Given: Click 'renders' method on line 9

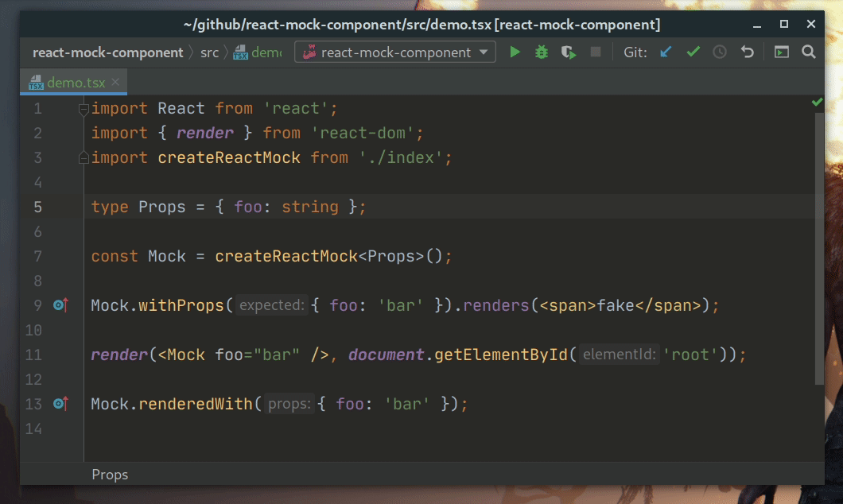Looking at the screenshot, I should click(x=496, y=305).
